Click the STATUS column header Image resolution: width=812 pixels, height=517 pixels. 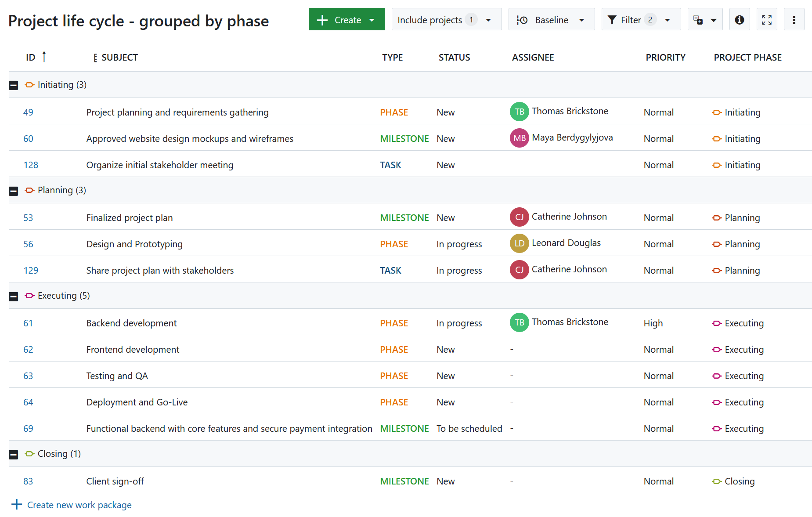pyautogui.click(x=454, y=57)
